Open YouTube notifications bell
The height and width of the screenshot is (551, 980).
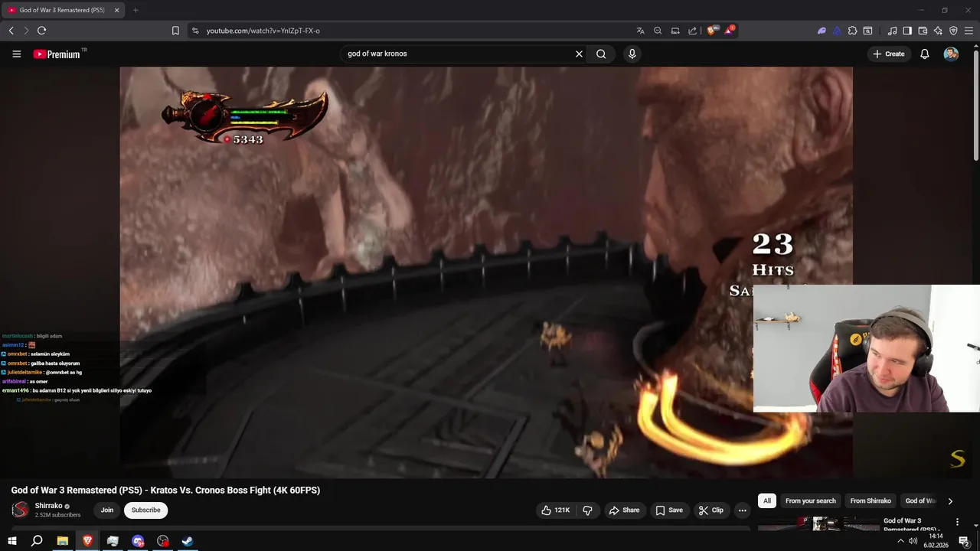pos(925,54)
